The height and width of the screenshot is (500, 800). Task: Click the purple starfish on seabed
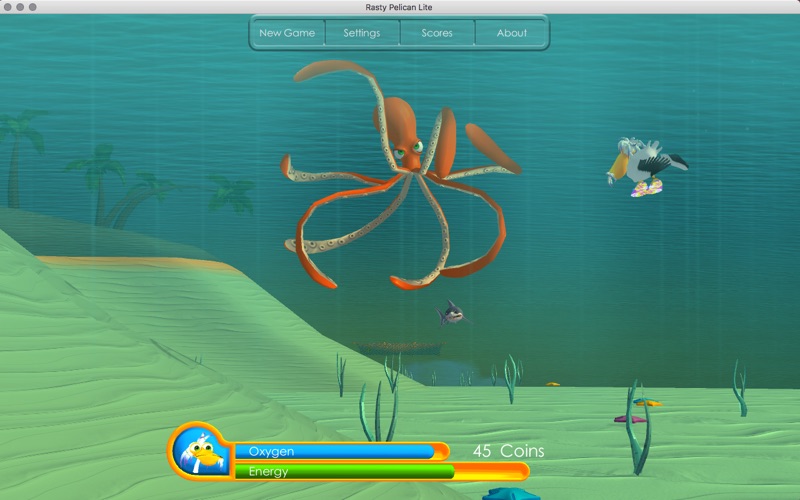(629, 419)
